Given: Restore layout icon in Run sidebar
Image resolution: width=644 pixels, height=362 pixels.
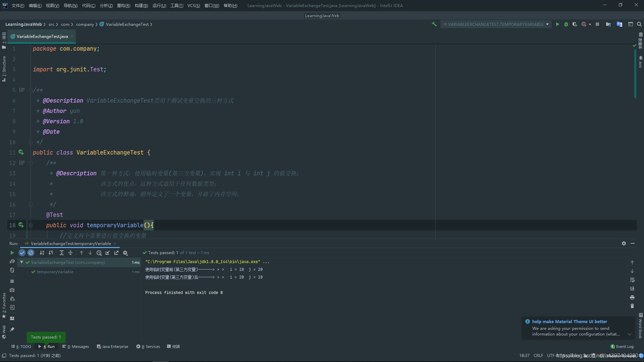Looking at the screenshot, I should click(x=12, y=318).
